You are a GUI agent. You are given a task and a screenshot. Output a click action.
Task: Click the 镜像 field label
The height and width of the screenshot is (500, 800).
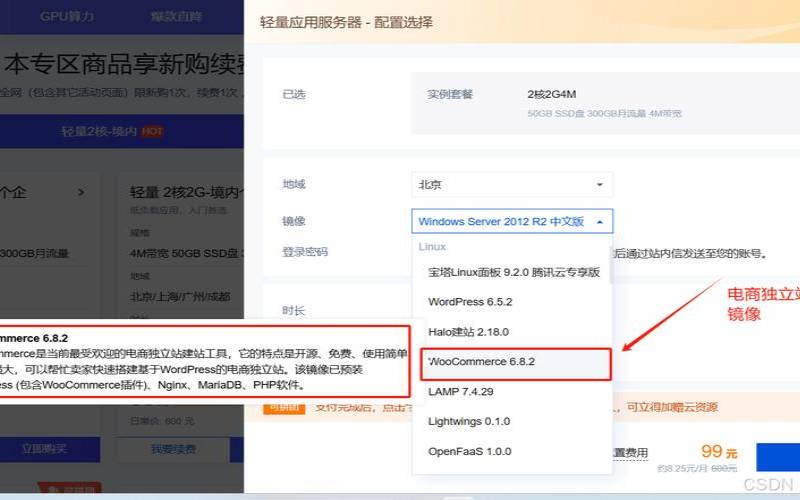pos(294,221)
